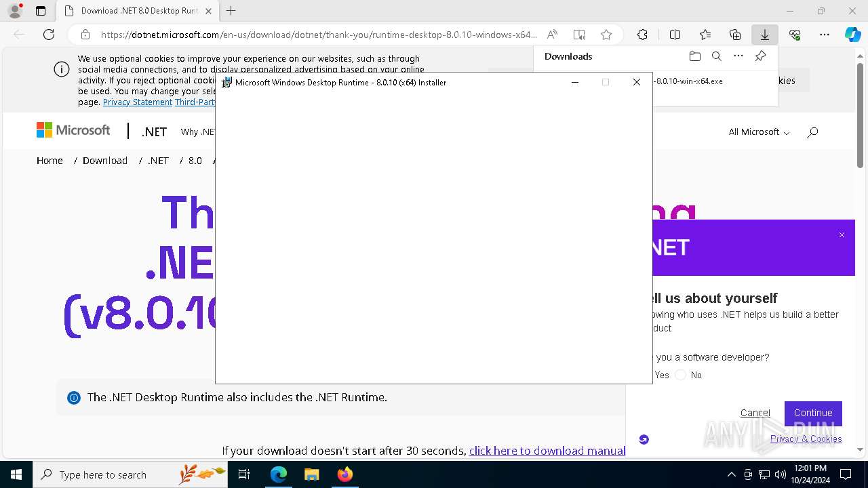Viewport: 868px width, 488px height.
Task: Select No radio for software developer
Action: [x=681, y=375]
